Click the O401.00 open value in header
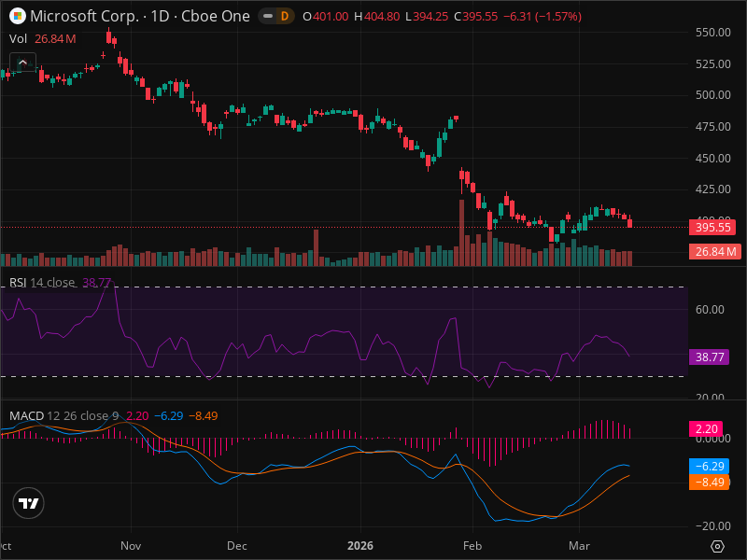The width and height of the screenshot is (747, 560). coord(326,16)
